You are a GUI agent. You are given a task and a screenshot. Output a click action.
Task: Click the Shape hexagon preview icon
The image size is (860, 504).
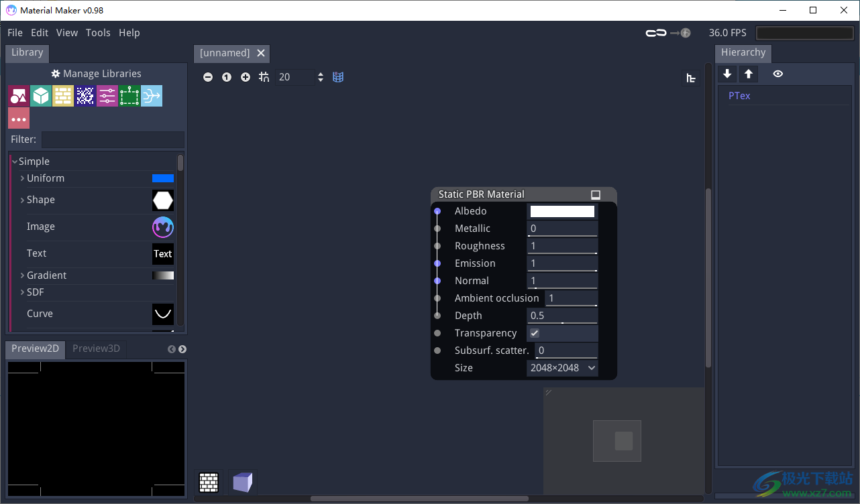pos(163,200)
